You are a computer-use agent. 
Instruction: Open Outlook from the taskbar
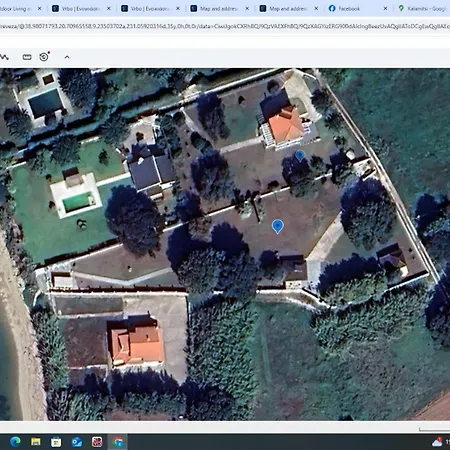[x=77, y=442]
